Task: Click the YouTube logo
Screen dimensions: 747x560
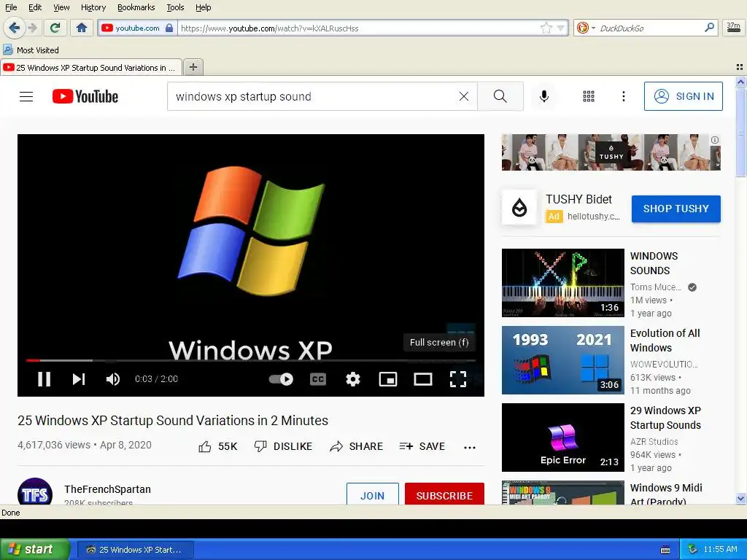Action: pos(85,96)
